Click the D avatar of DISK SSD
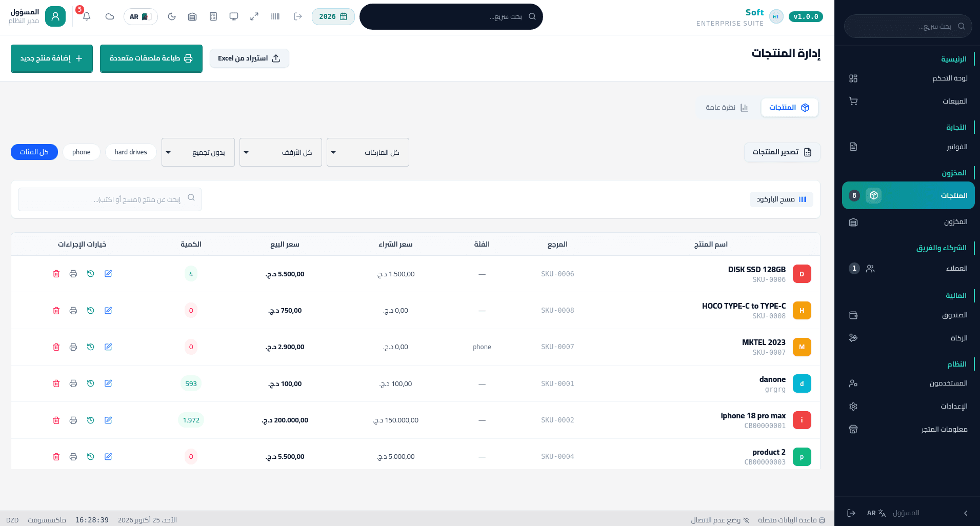 click(x=802, y=274)
